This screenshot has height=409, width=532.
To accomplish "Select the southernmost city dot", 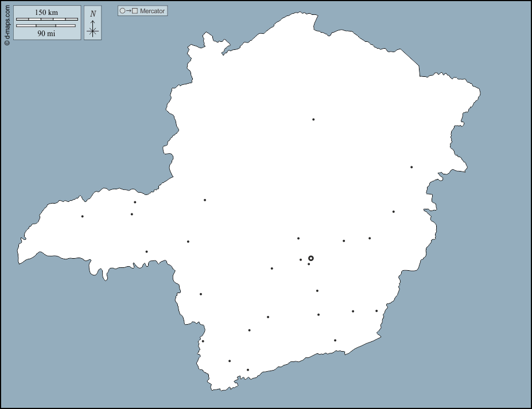I will 248,370.
